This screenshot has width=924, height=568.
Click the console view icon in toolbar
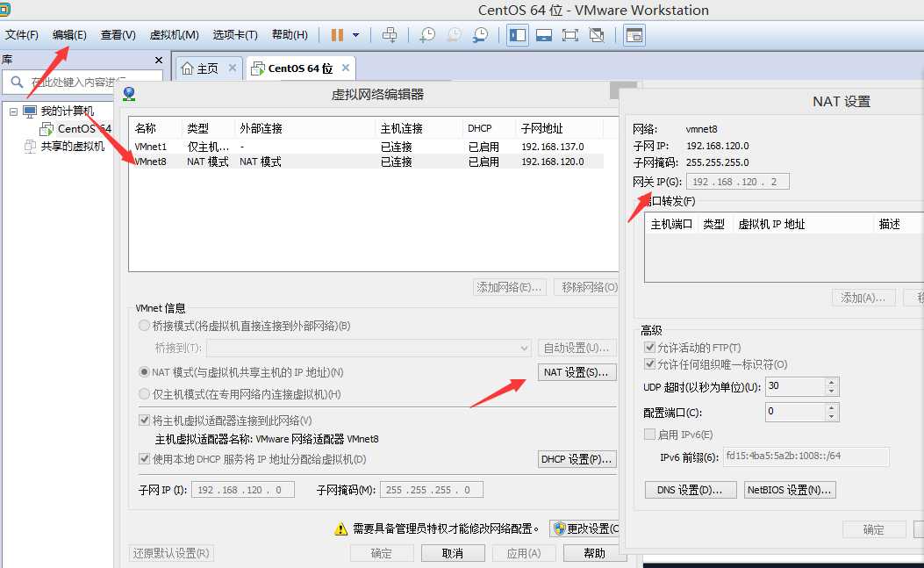(x=634, y=35)
